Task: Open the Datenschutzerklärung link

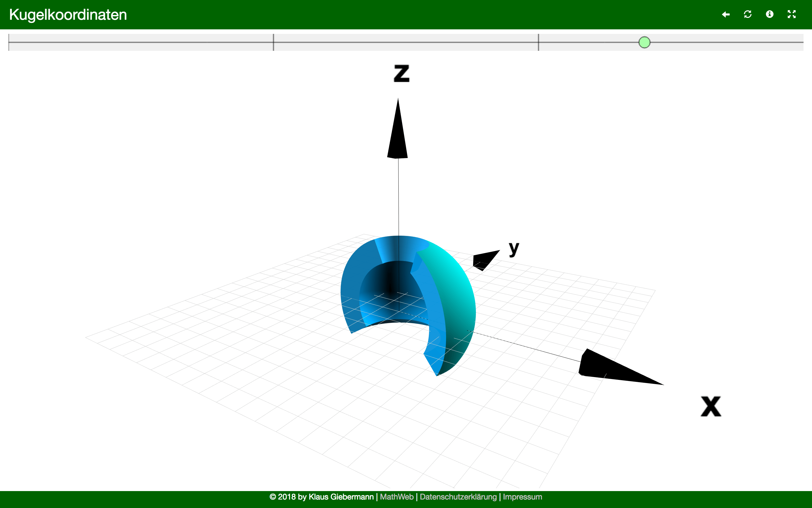Action: pos(458,497)
